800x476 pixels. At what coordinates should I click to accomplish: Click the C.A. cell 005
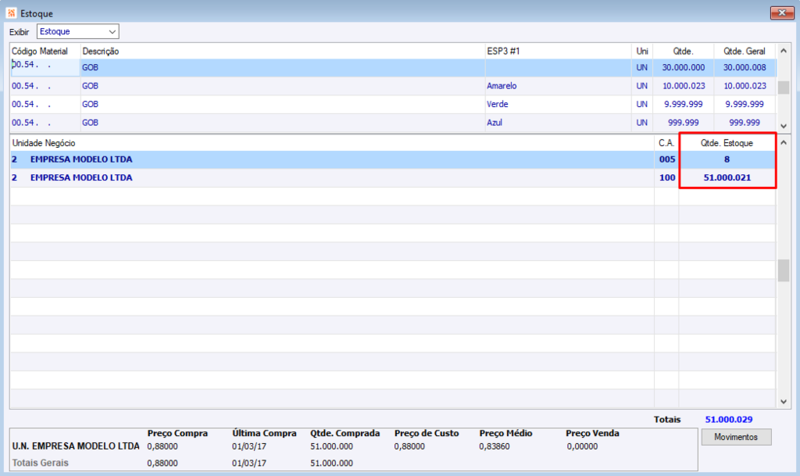[667, 159]
